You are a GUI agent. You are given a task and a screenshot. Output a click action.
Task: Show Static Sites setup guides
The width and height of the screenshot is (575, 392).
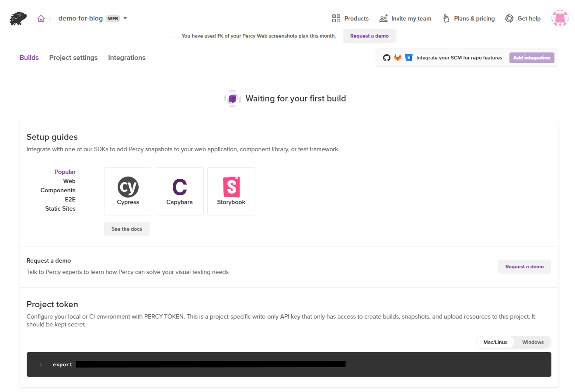point(60,208)
